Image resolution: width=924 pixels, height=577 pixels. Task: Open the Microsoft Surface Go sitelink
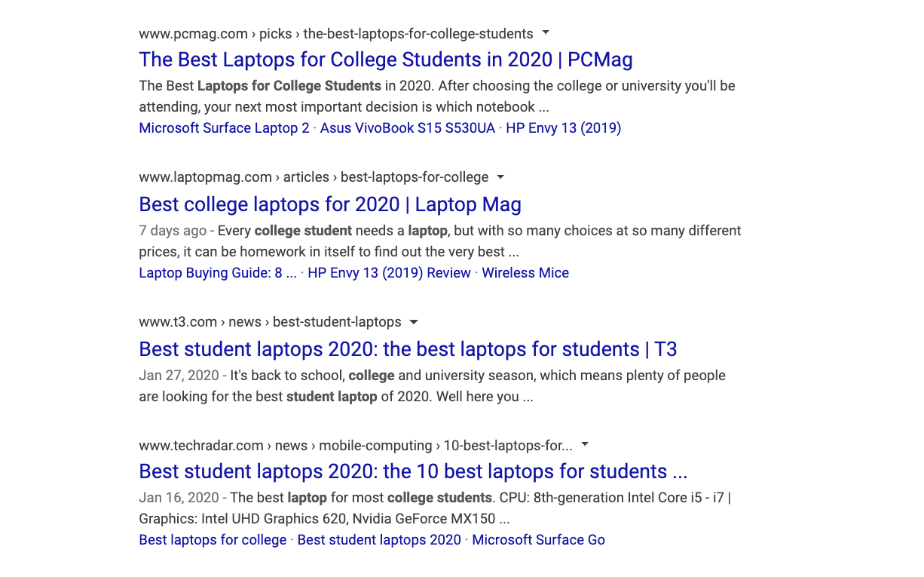coord(538,539)
